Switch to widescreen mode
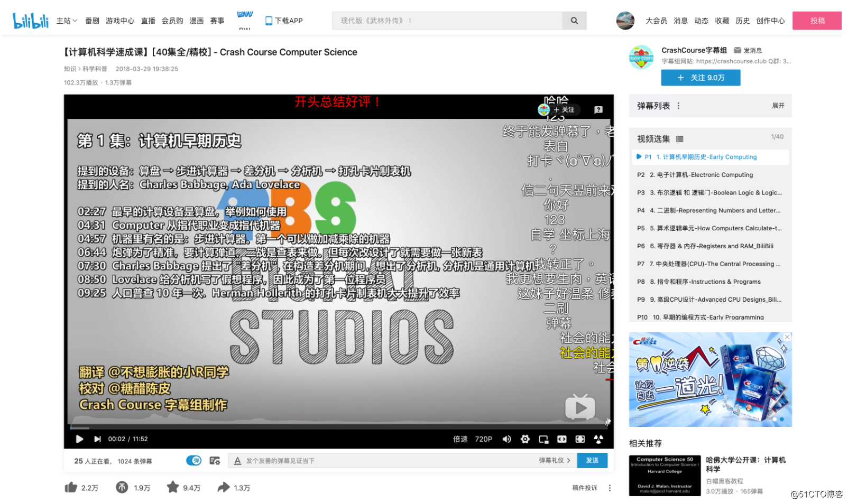 (x=561, y=439)
